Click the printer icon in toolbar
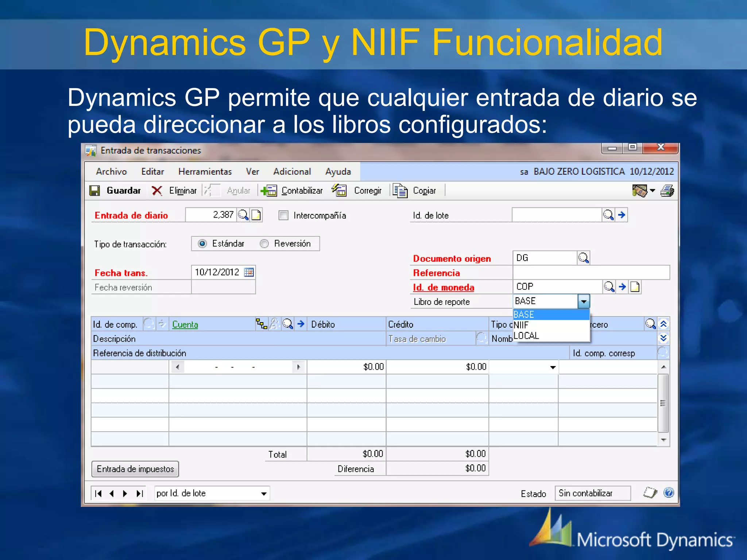 point(667,191)
